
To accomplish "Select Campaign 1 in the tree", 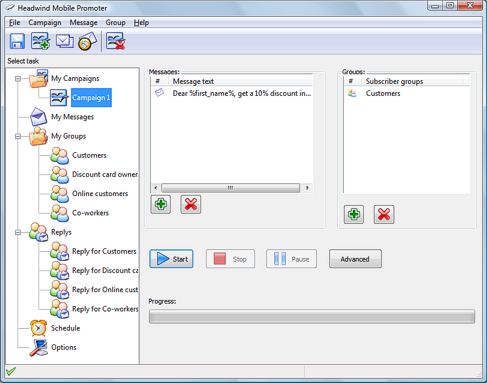I will (91, 98).
